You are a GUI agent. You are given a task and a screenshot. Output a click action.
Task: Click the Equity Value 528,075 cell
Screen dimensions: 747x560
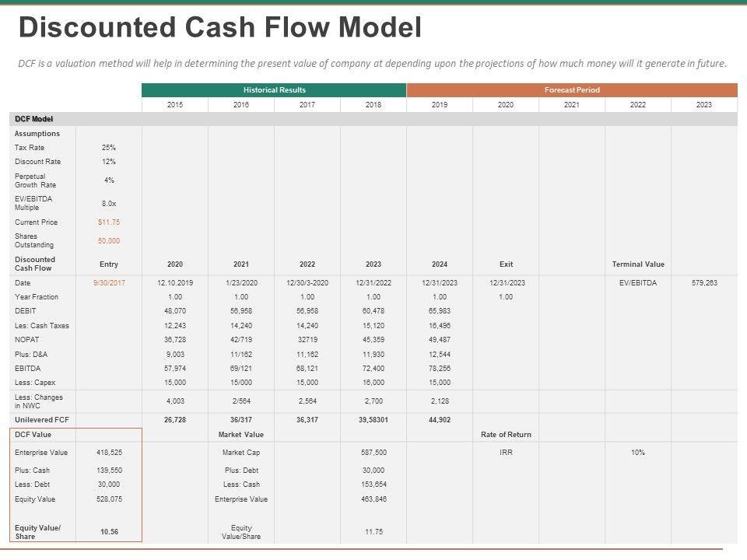(x=109, y=499)
